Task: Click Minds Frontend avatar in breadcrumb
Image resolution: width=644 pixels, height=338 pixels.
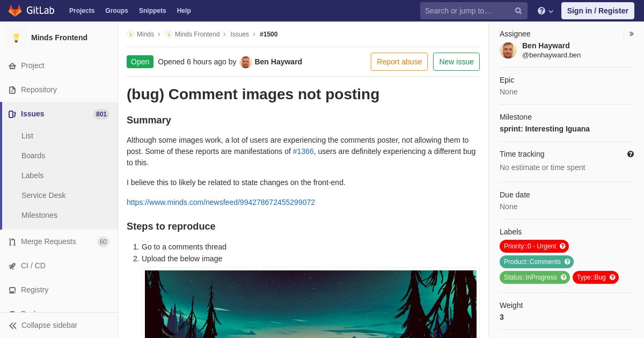Action: click(x=169, y=34)
